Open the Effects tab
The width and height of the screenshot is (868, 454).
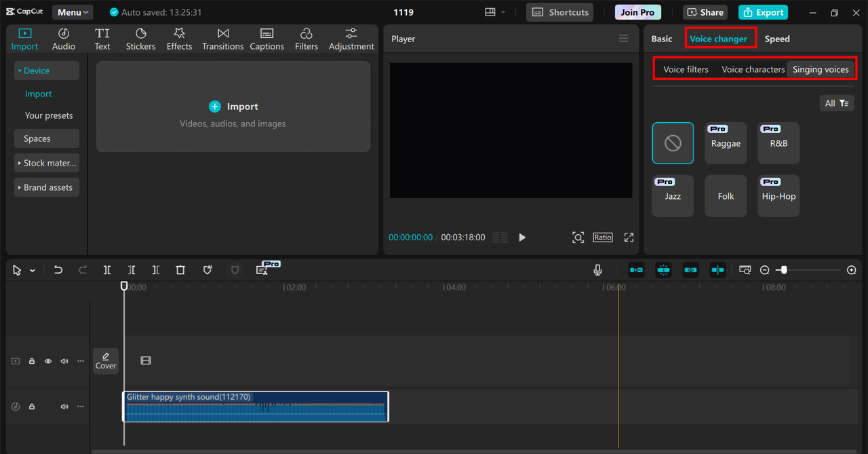pos(179,39)
